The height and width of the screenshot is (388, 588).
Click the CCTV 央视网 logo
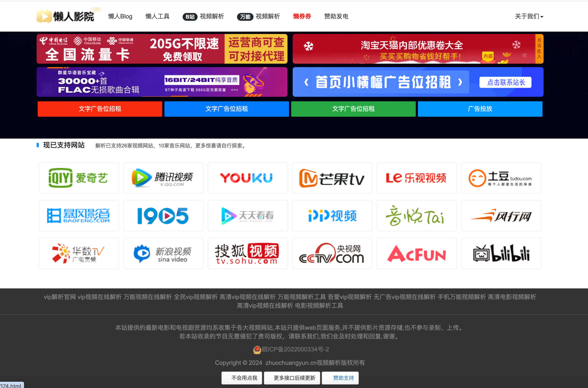coord(332,253)
